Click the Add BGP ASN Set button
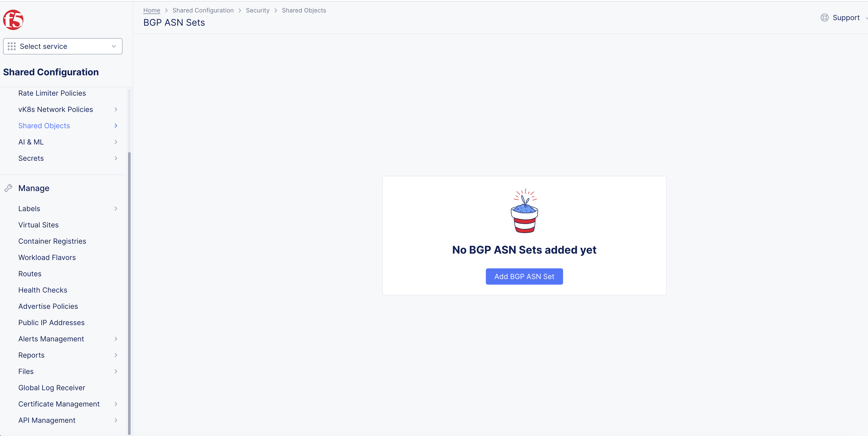Image resolution: width=868 pixels, height=436 pixels. tap(524, 277)
